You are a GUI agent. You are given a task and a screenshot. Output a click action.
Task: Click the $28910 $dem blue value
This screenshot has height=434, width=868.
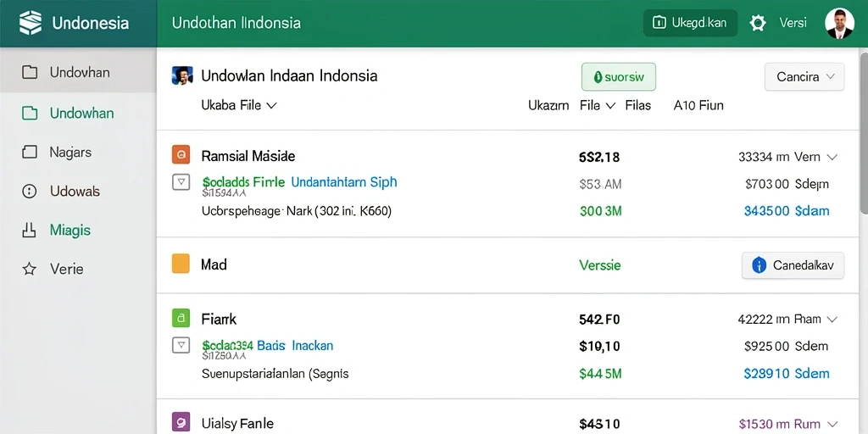click(787, 374)
